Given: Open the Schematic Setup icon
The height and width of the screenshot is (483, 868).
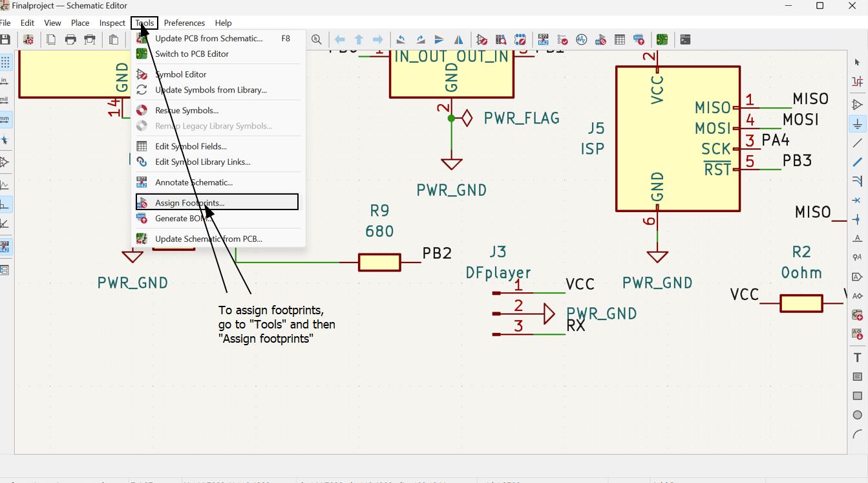Looking at the screenshot, I should click(x=28, y=39).
